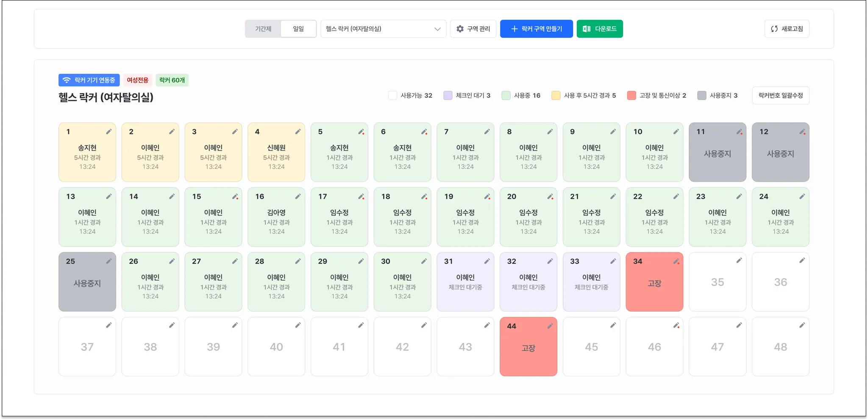
Task: Select the 일일 tab
Action: coord(298,29)
